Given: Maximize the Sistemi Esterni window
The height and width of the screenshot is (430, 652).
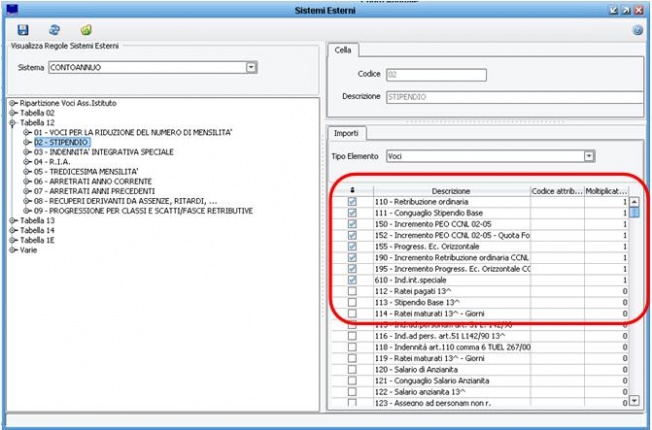Looking at the screenshot, I should tap(626, 10).
